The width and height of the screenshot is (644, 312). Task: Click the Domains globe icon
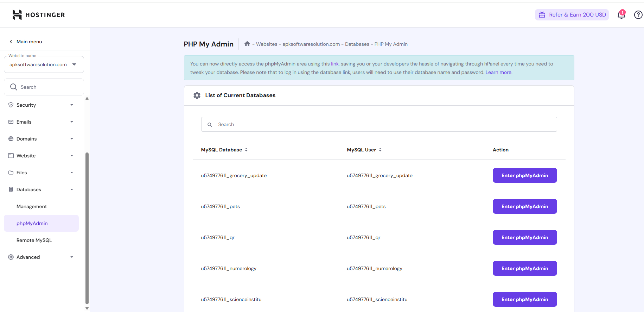[x=11, y=139]
